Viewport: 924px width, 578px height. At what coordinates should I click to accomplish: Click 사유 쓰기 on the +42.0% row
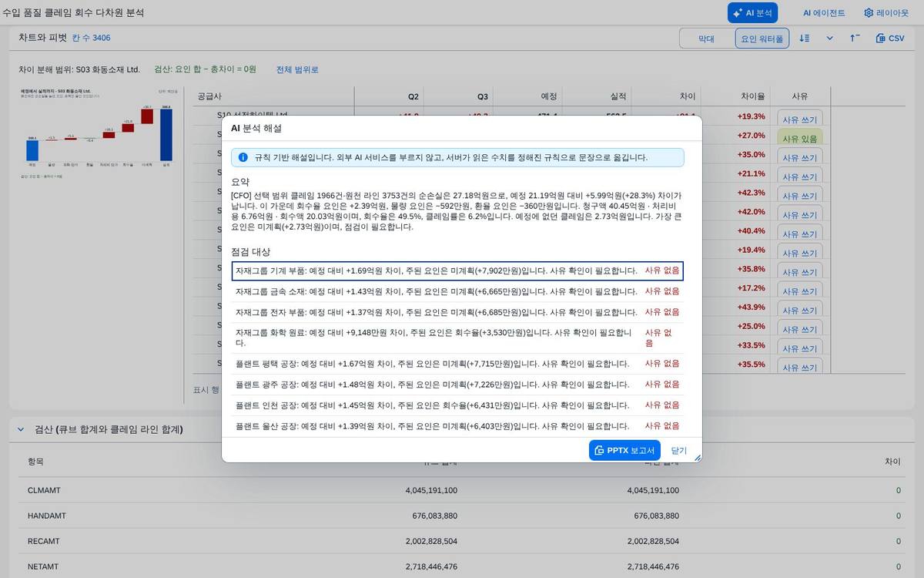[800, 215]
